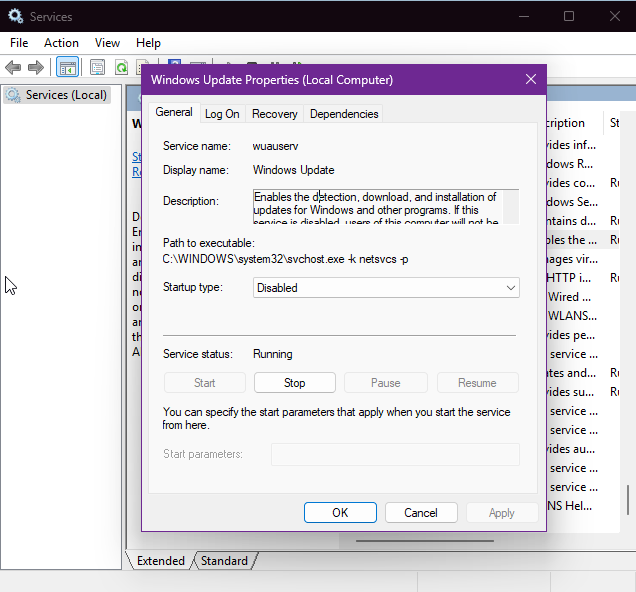This screenshot has height=592, width=636.
Task: Open the View menu
Action: tap(107, 43)
